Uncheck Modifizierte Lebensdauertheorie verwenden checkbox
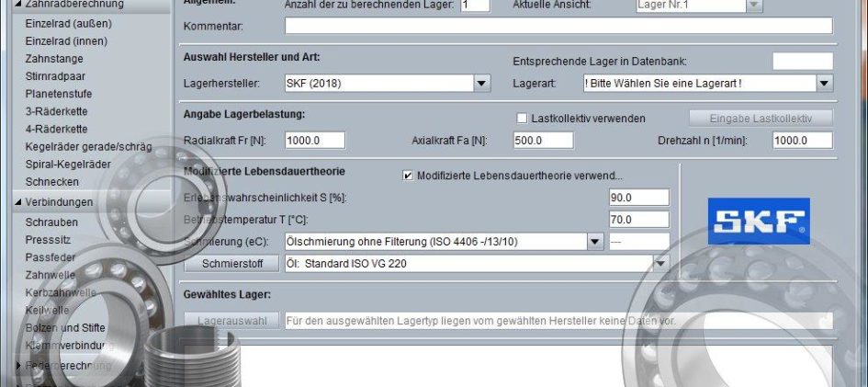The height and width of the screenshot is (387, 868). pyautogui.click(x=408, y=176)
